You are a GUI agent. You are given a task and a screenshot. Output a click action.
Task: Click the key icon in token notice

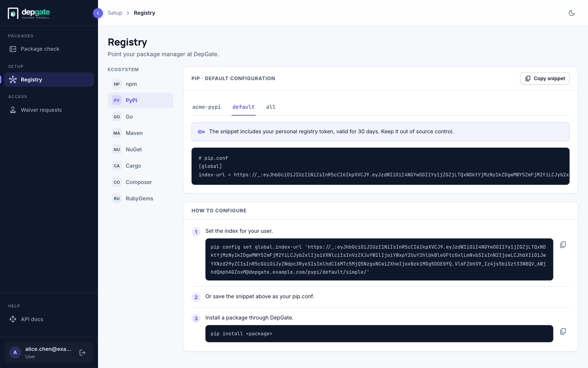201,132
